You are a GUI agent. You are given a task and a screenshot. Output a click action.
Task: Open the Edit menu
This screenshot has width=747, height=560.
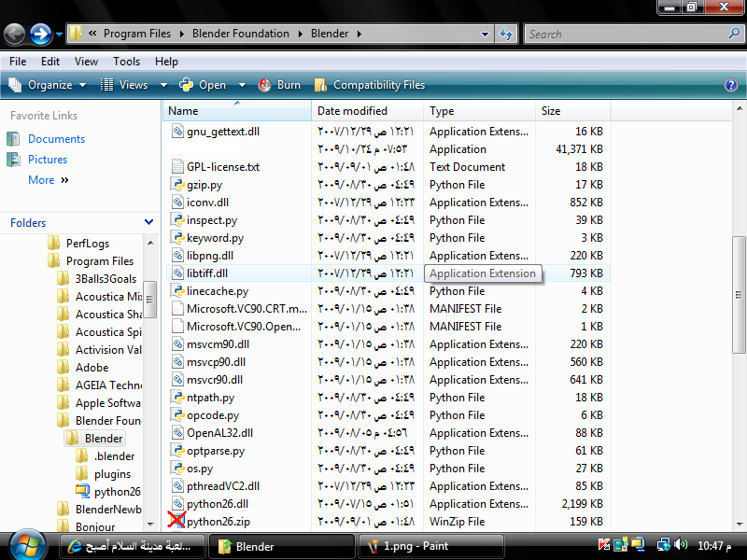coord(50,62)
